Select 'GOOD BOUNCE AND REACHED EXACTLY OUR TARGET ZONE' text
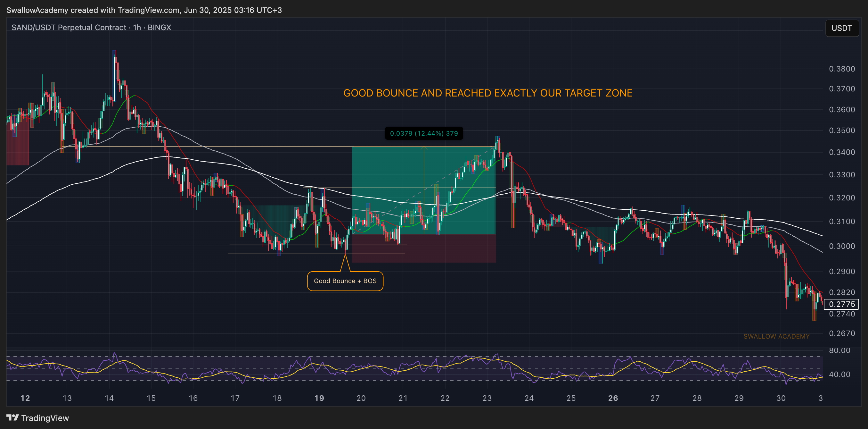This screenshot has width=868, height=429. [x=487, y=93]
